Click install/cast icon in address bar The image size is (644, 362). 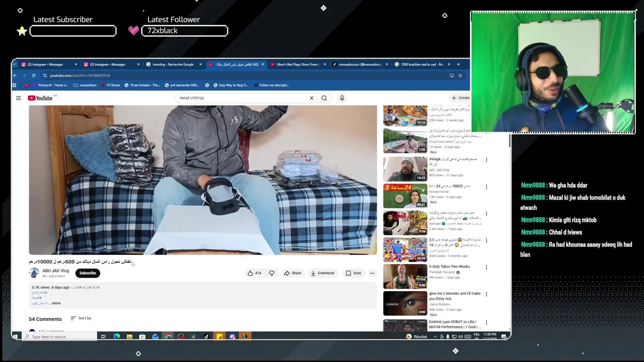click(452, 75)
